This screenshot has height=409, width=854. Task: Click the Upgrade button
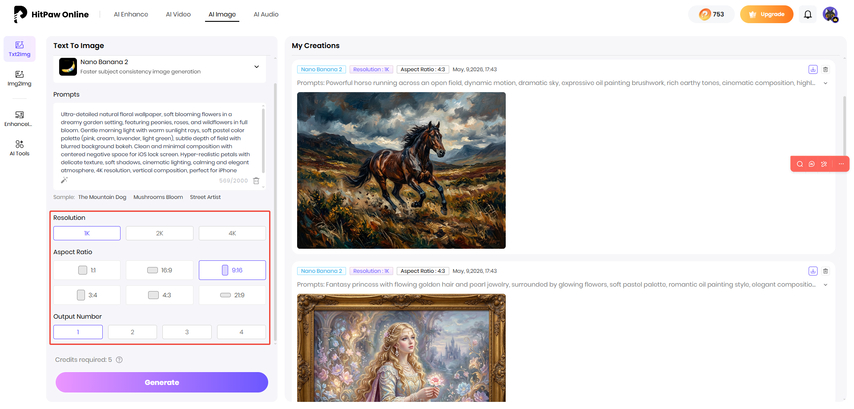point(766,15)
